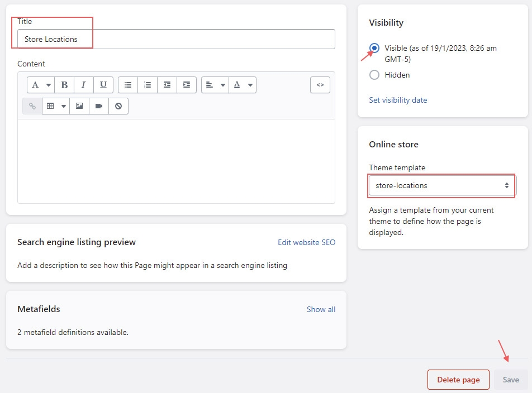Insert a numbered list
This screenshot has width=532, height=393.
click(148, 85)
